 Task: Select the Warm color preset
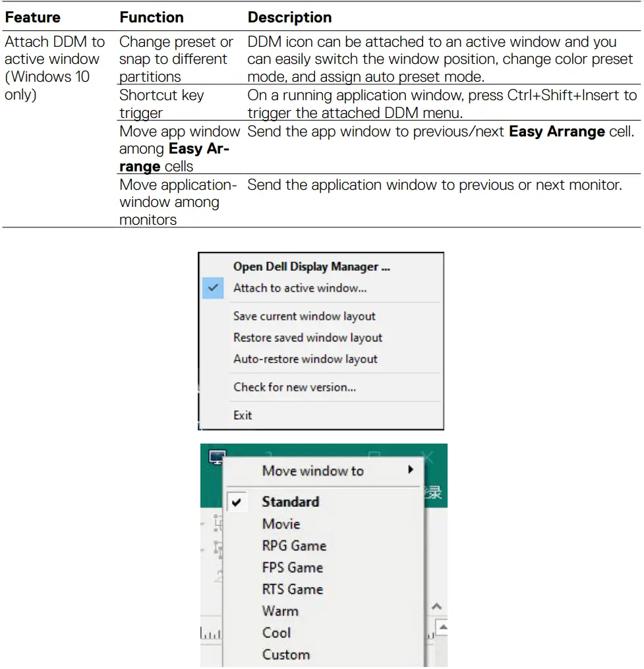coord(280,610)
